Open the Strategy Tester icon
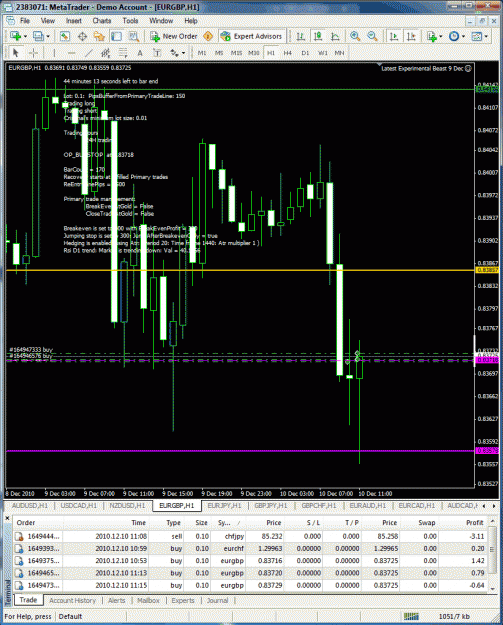 (134, 36)
